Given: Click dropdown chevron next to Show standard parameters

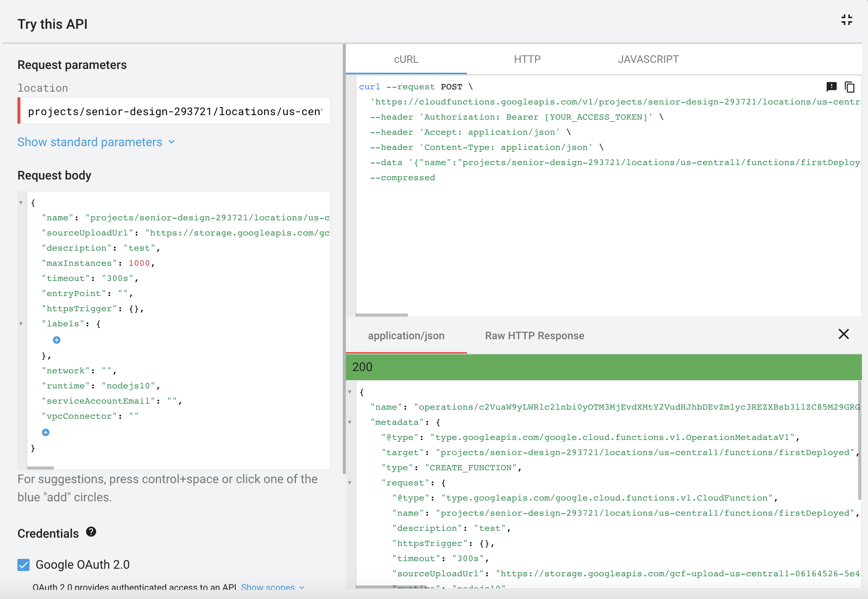Looking at the screenshot, I should point(172,142).
